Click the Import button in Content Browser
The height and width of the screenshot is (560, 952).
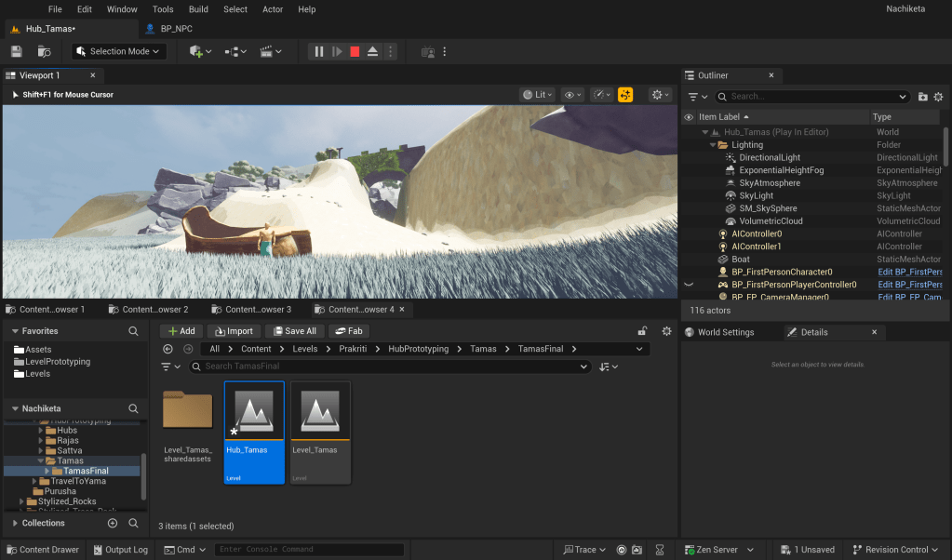click(234, 331)
